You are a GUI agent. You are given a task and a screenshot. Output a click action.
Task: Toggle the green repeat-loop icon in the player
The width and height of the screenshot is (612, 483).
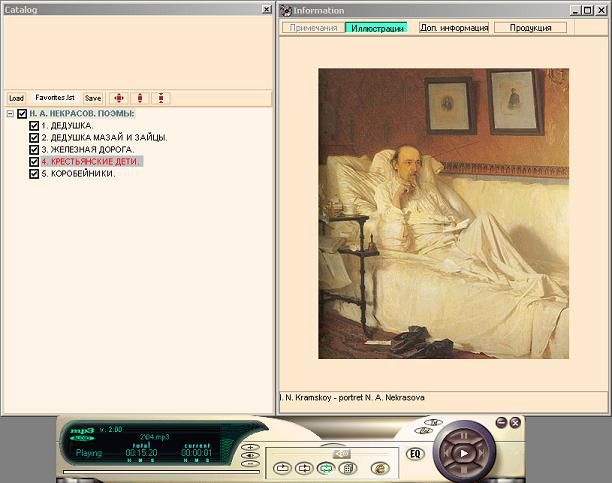point(326,467)
